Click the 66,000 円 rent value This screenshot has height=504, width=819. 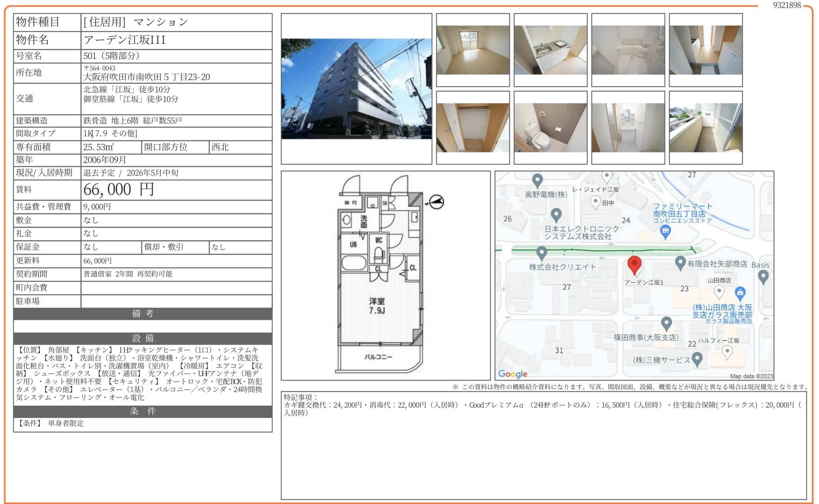[x=118, y=190]
